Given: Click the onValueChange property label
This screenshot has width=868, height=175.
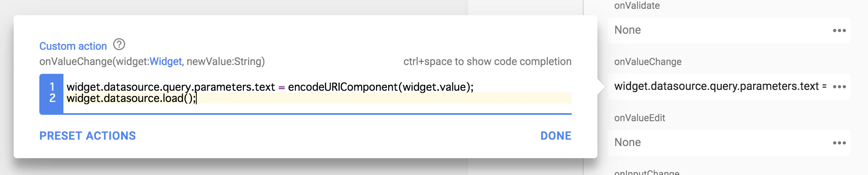Looking at the screenshot, I should [x=648, y=62].
